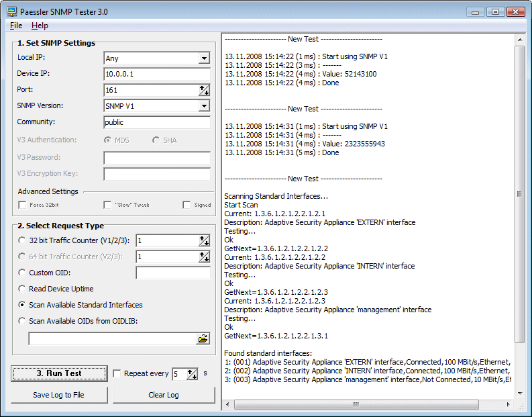The height and width of the screenshot is (417, 532).
Task: Choose 32 bit Traffic Counter request type
Action: point(22,240)
